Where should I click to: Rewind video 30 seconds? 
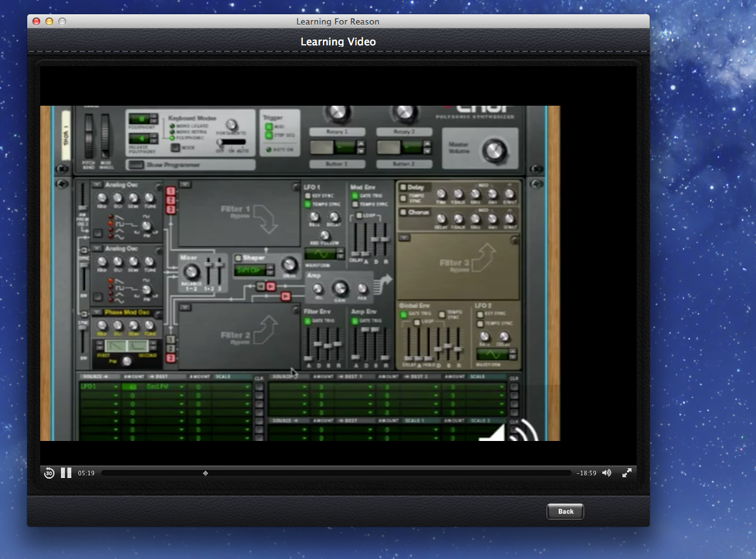49,473
